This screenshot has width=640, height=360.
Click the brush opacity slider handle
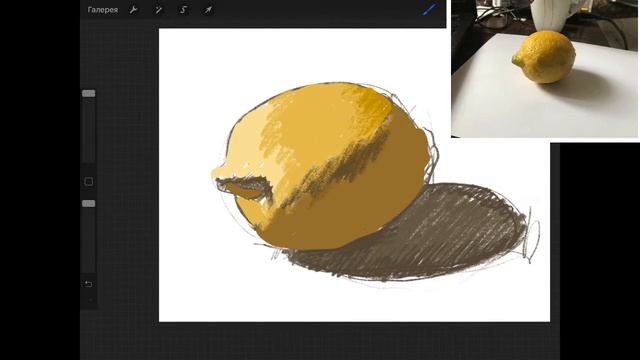point(89,203)
